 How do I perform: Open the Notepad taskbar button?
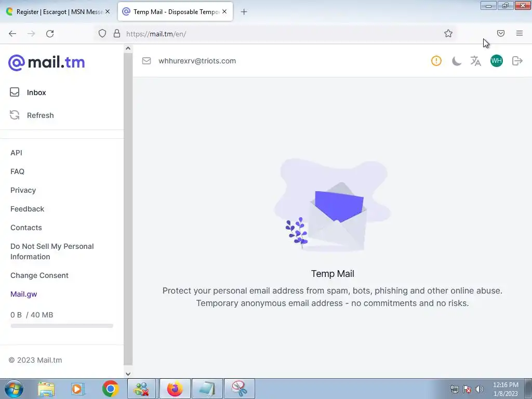pyautogui.click(x=207, y=389)
